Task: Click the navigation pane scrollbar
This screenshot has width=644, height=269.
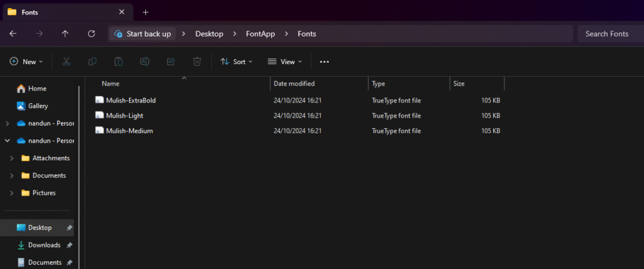Action: click(79, 177)
